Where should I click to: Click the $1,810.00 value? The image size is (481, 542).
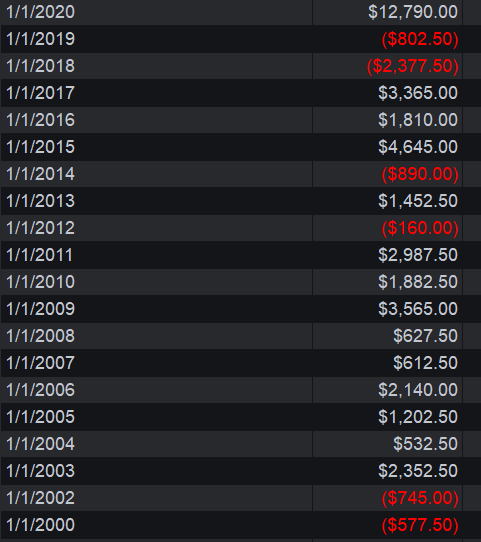click(x=418, y=120)
